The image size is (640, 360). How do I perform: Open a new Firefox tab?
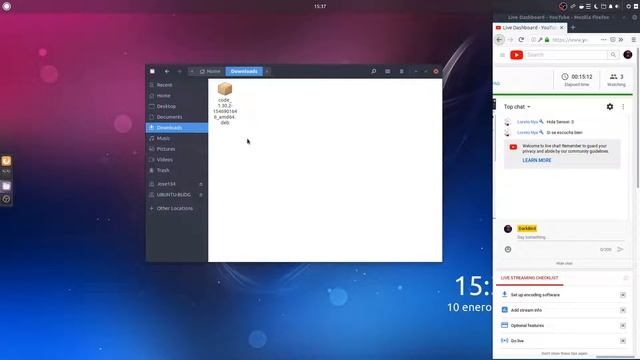click(x=573, y=27)
